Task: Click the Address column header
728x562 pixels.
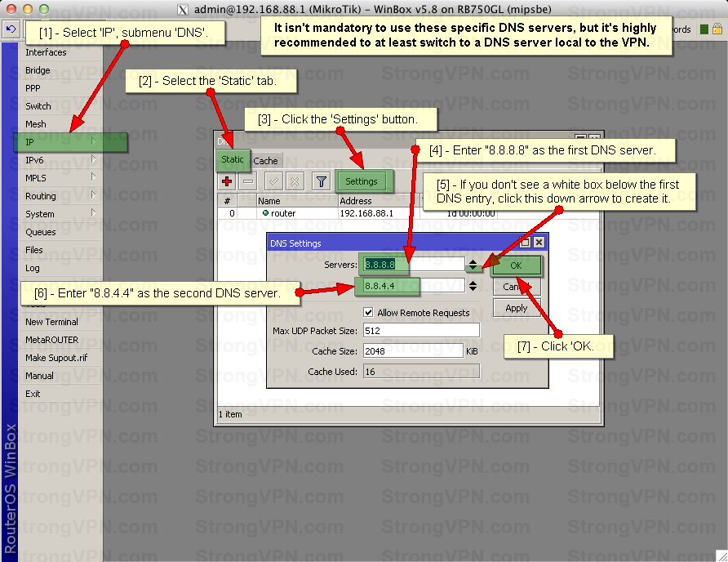Action: [x=379, y=201]
